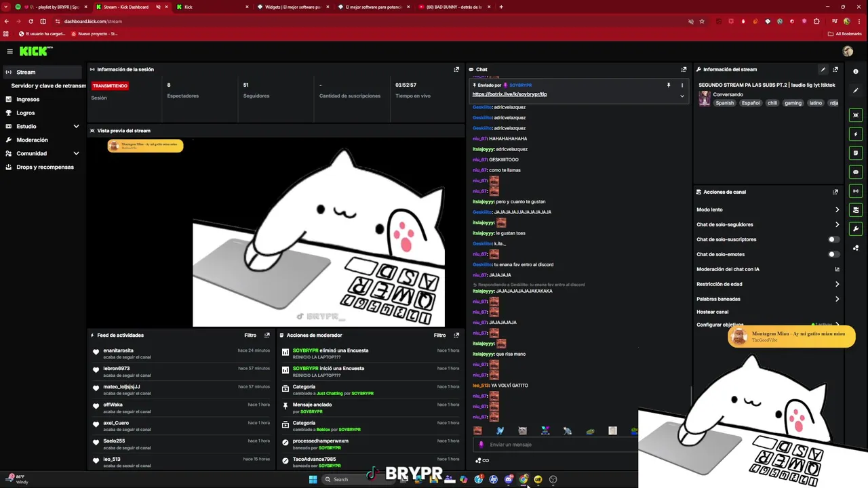This screenshot has width=868, height=488.
Task: Toggle Chat de solo-emotes
Action: click(x=833, y=254)
